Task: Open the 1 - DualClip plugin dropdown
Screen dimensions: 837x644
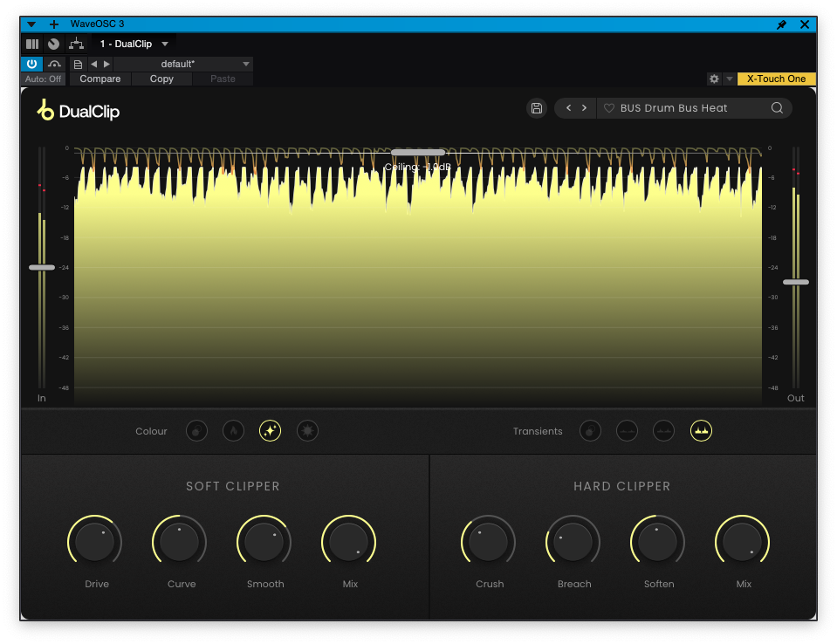Action: [134, 44]
